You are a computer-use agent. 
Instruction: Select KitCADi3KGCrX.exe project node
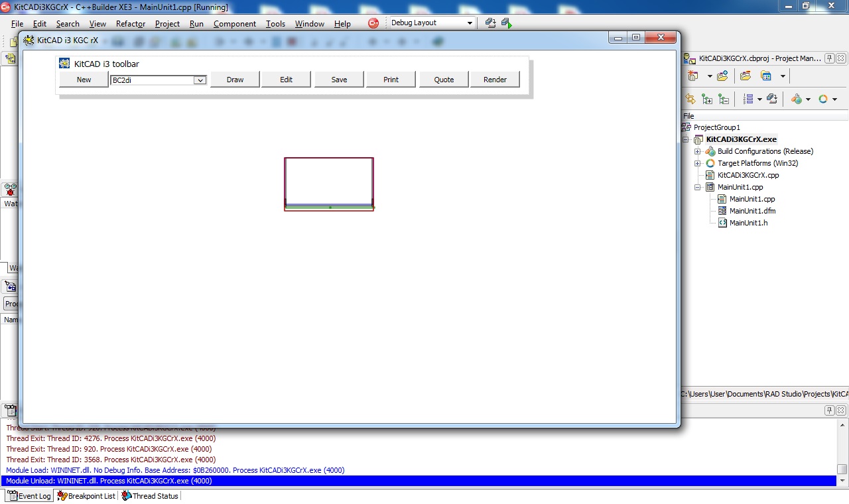(x=741, y=139)
